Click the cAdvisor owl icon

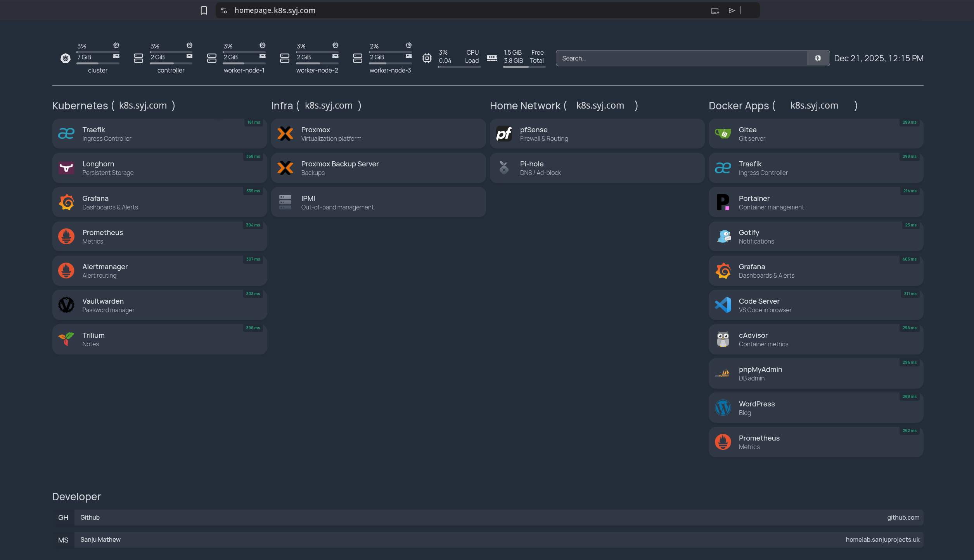pos(723,339)
